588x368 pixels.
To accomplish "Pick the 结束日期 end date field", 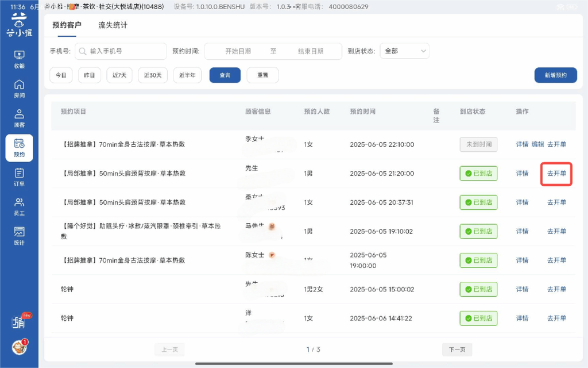I will (311, 51).
